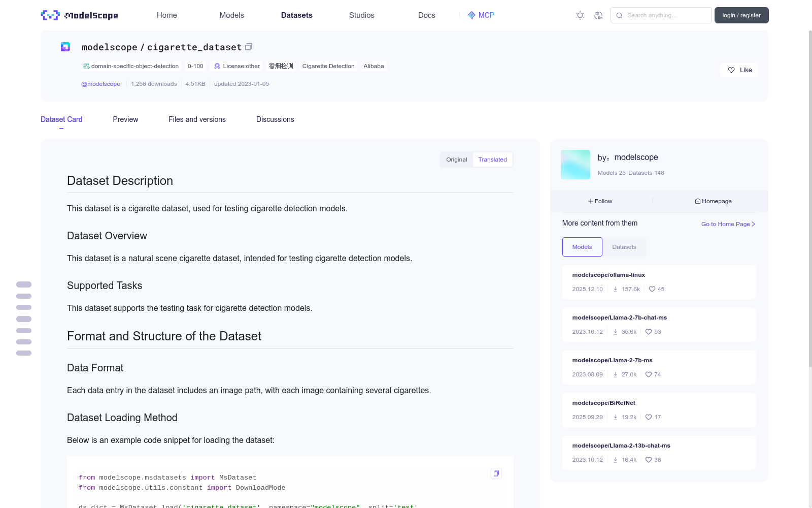Click the "Dataset Description" heading

tap(120, 181)
